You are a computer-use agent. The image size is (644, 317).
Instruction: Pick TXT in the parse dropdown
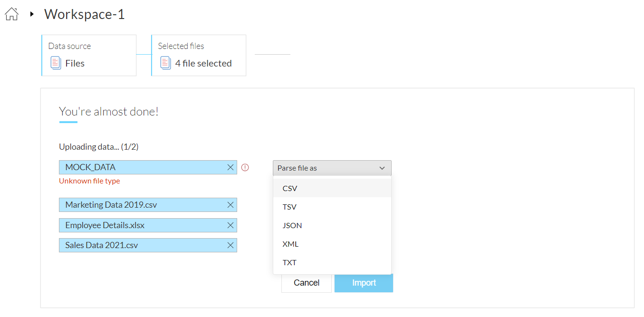click(x=289, y=262)
